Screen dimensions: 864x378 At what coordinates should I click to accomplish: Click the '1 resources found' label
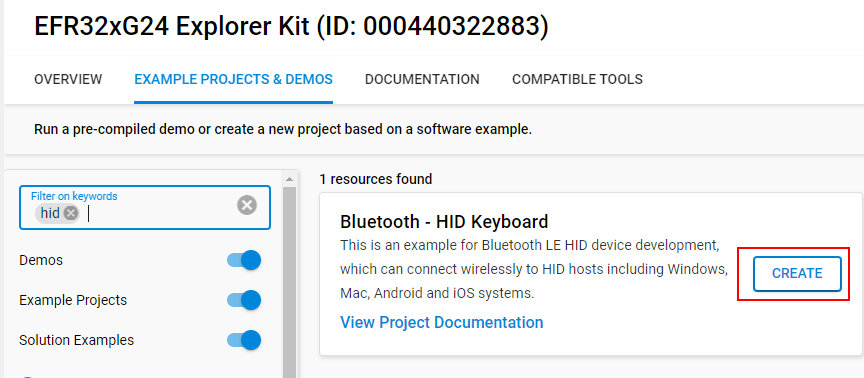click(376, 179)
